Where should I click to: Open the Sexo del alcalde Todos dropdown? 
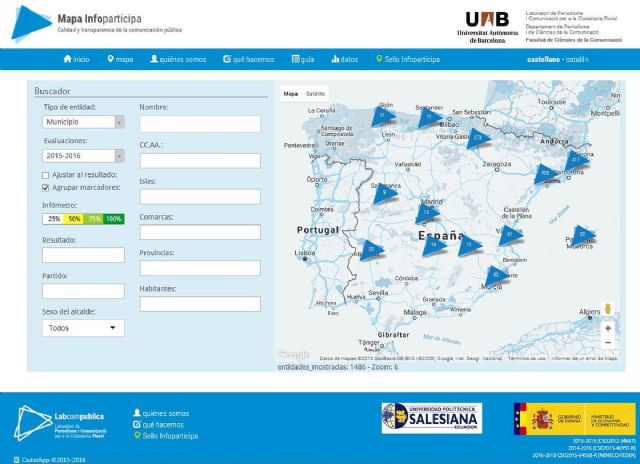point(83,328)
